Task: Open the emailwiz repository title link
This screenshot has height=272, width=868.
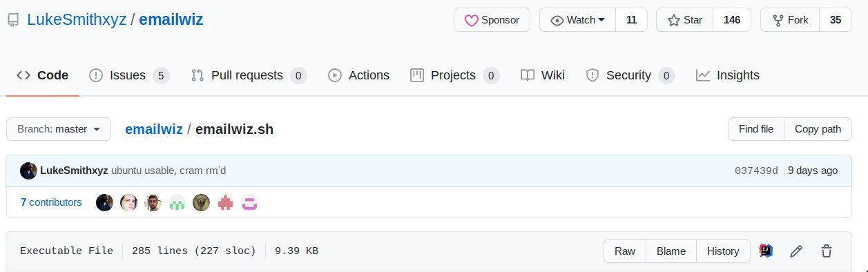Action: tap(171, 19)
